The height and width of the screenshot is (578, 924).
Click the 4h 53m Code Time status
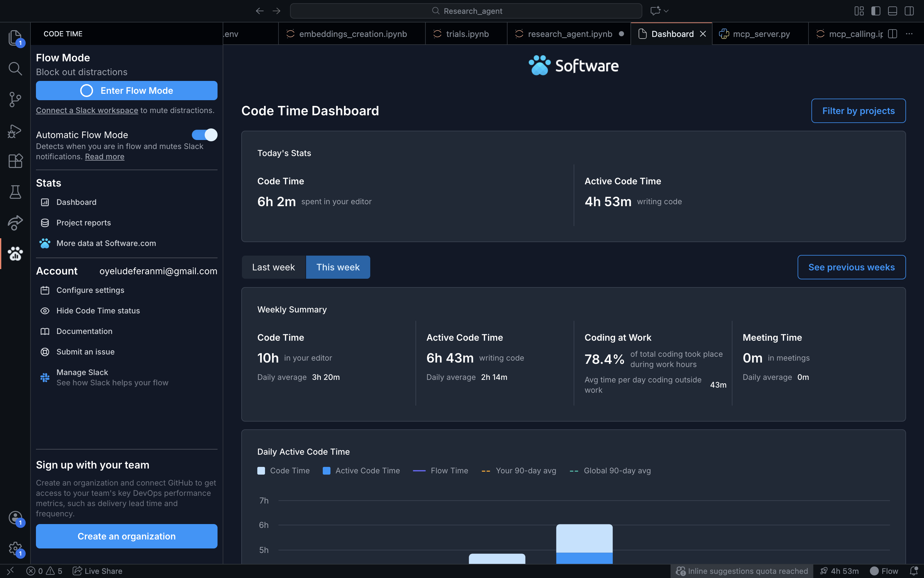(839, 571)
